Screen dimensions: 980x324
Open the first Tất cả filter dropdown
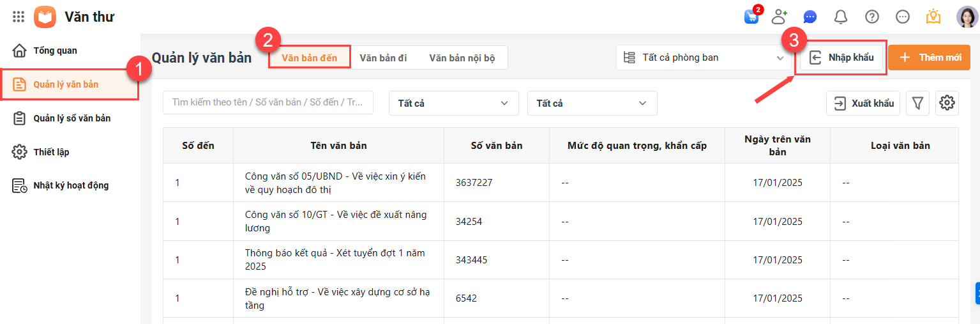[453, 103]
